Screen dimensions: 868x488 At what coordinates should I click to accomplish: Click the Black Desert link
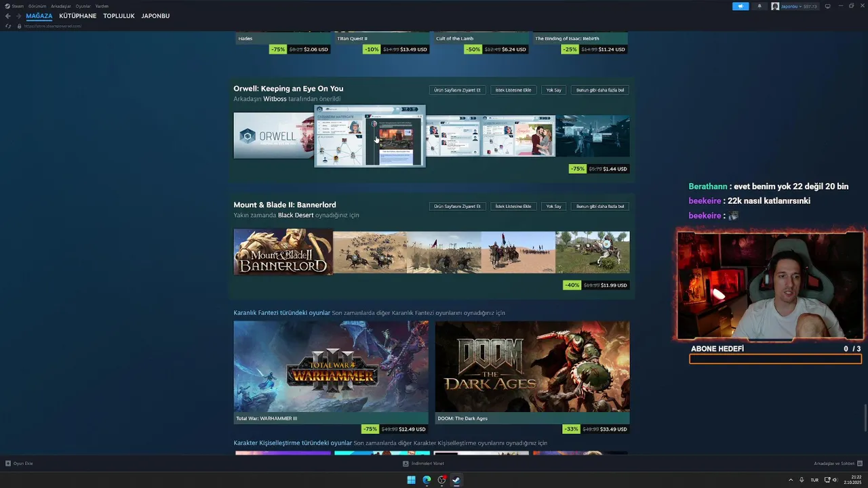point(296,215)
